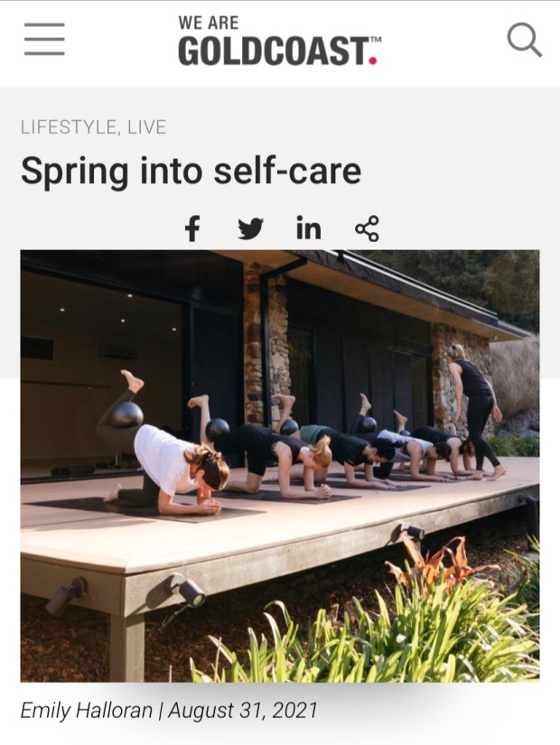
Task: Select the 'Spring into self-care' headline
Action: coord(191,171)
